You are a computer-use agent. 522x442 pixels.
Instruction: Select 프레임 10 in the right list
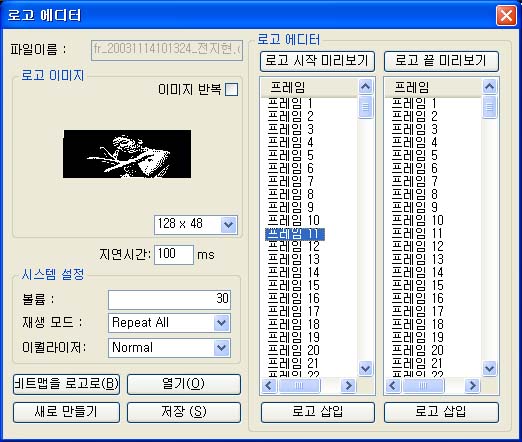[x=418, y=220]
